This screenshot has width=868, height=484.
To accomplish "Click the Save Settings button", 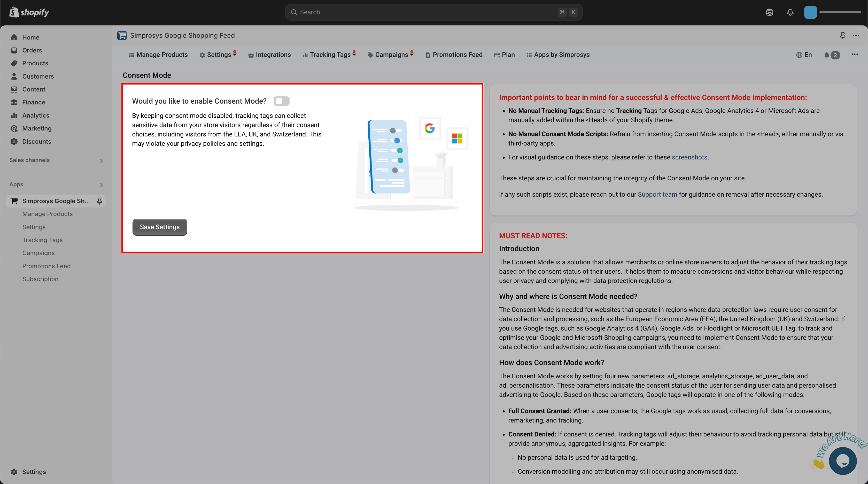I will click(160, 227).
